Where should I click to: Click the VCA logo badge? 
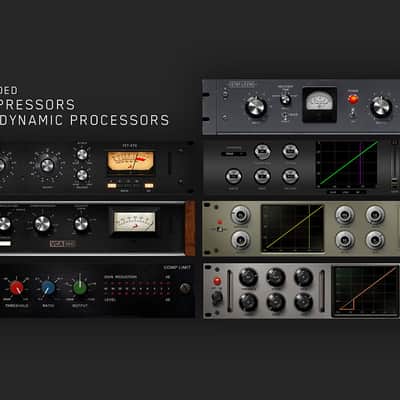(63, 244)
